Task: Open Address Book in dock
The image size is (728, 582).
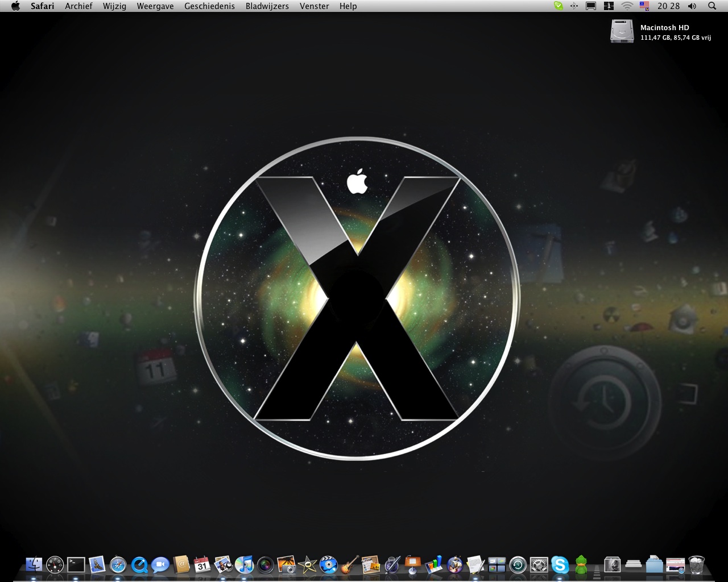Action: (181, 564)
